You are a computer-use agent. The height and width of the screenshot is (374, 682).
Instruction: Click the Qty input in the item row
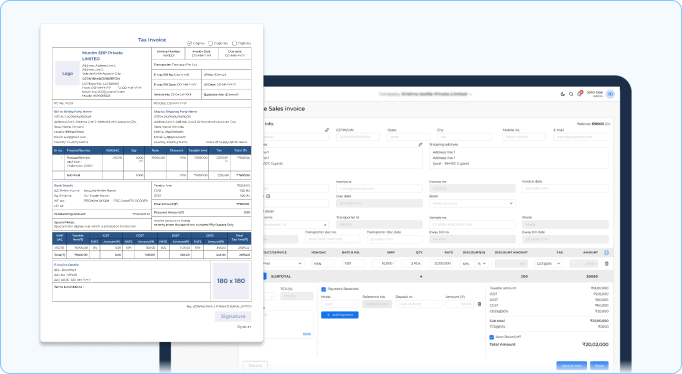(x=412, y=264)
